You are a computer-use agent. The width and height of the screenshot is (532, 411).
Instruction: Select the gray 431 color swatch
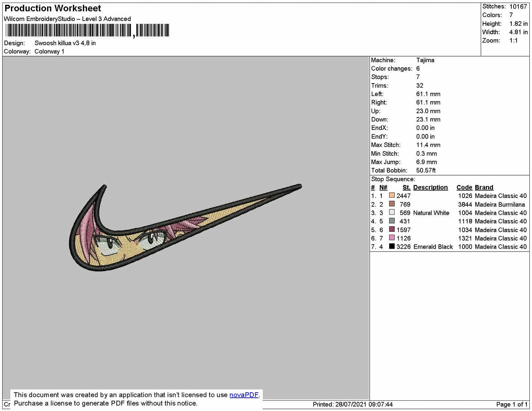click(x=392, y=221)
